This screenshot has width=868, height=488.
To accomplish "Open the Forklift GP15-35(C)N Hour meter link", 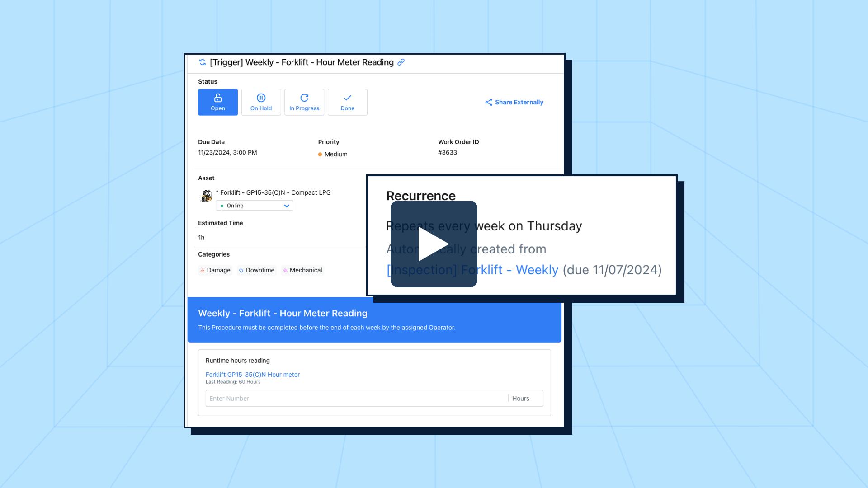I will (x=252, y=375).
